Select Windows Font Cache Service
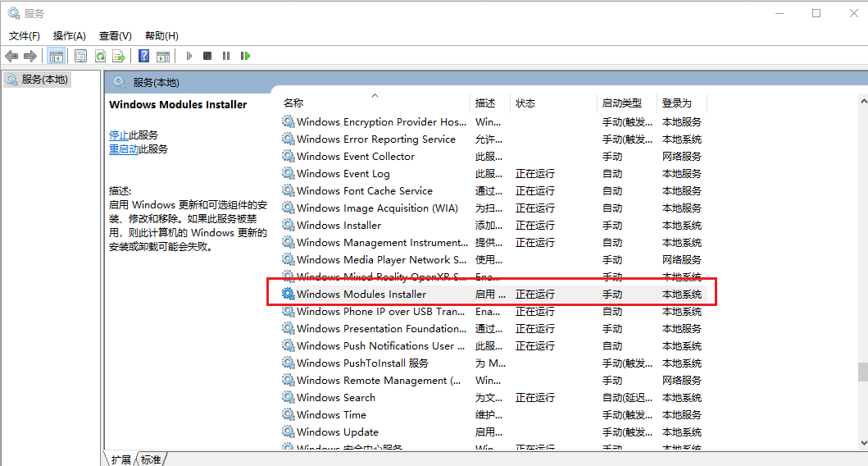This screenshot has width=868, height=466. (364, 190)
